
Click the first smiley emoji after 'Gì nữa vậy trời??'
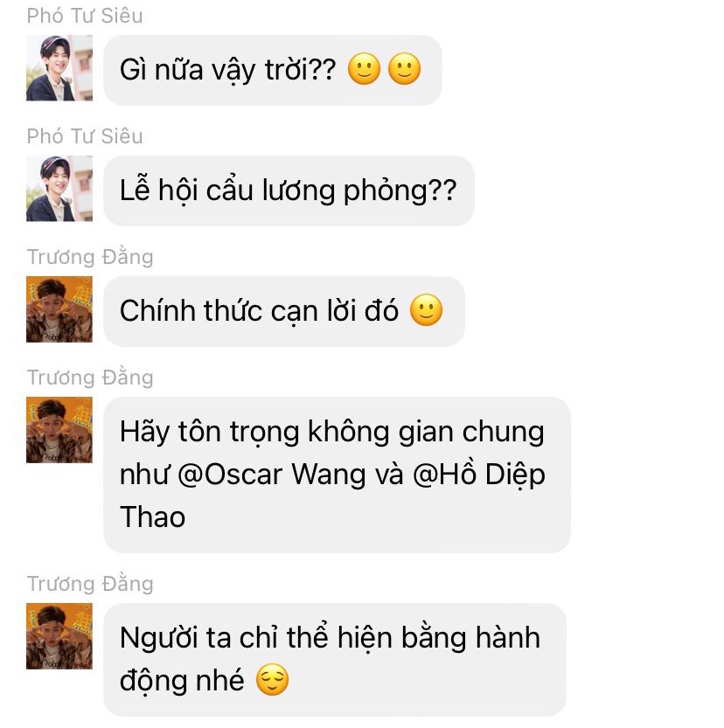364,69
